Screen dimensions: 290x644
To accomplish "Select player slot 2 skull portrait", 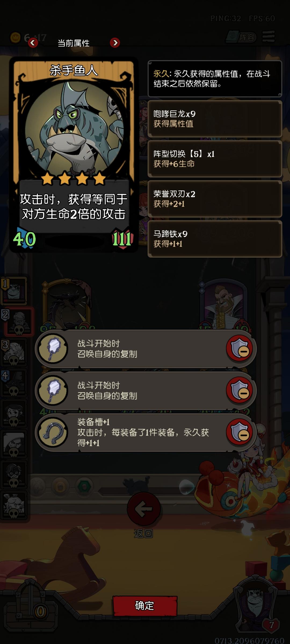I will point(18,322).
